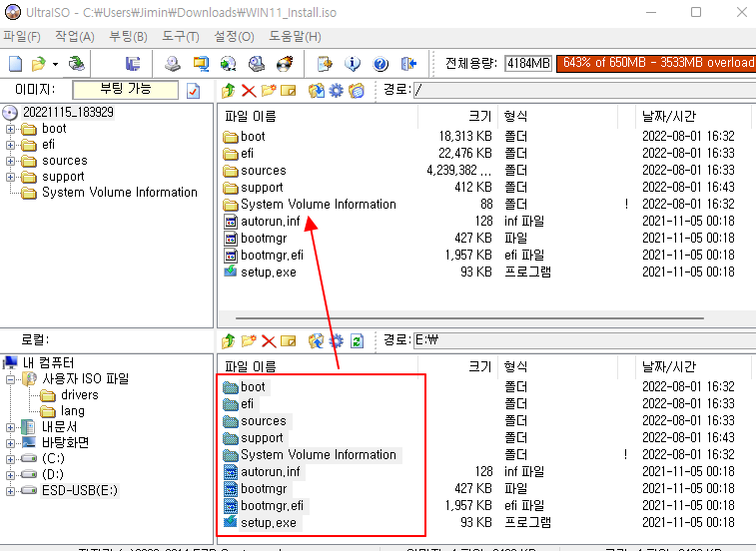Create a new ISO image file

point(15,64)
